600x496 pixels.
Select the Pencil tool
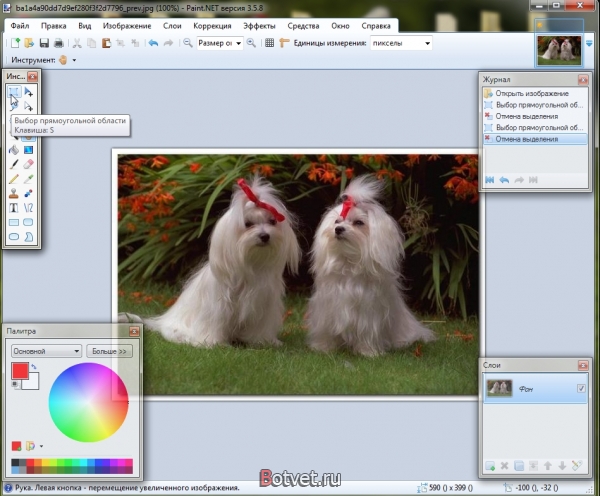[14, 179]
